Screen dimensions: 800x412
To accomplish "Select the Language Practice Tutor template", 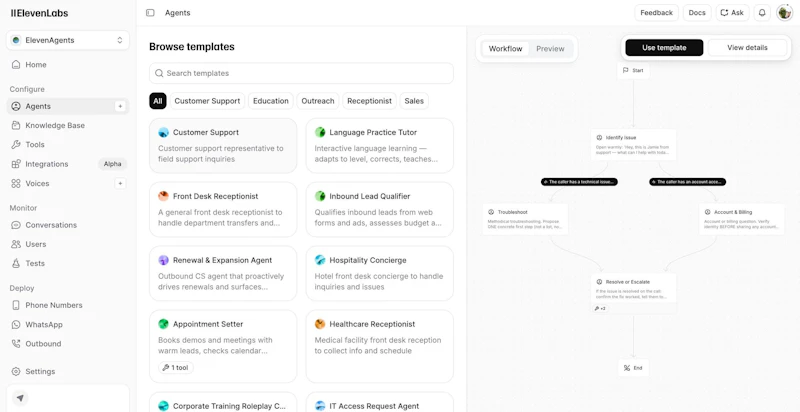I will 380,146.
